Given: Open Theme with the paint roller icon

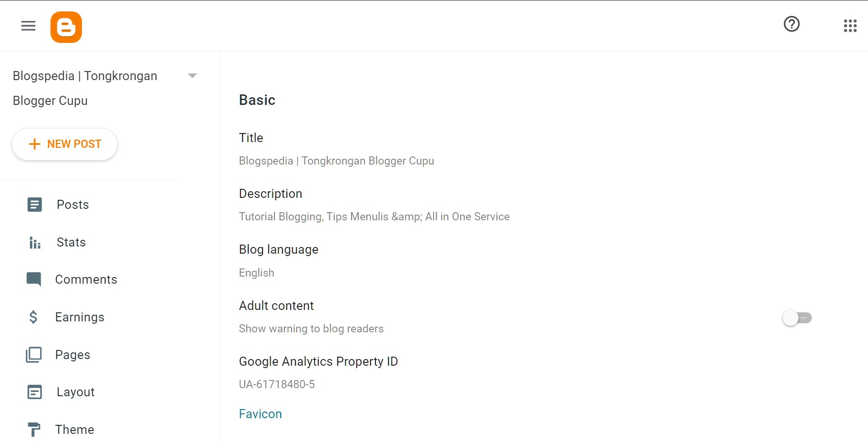Looking at the screenshot, I should pyautogui.click(x=34, y=429).
